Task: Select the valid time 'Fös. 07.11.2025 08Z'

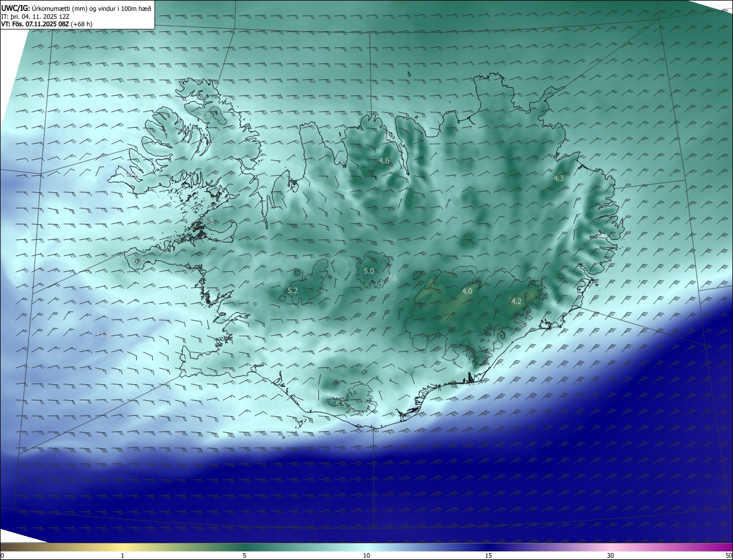Action: pyautogui.click(x=40, y=24)
